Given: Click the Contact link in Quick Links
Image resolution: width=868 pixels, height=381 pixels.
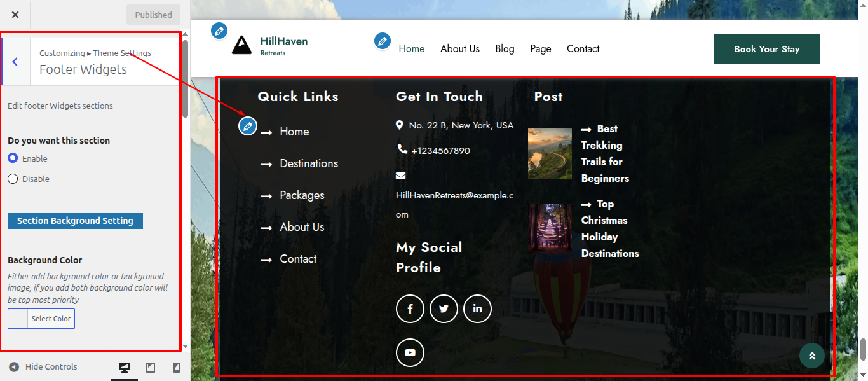Looking at the screenshot, I should [x=298, y=259].
